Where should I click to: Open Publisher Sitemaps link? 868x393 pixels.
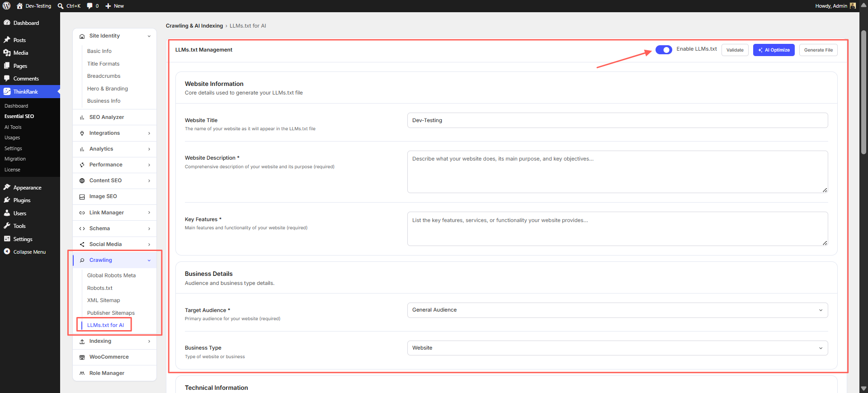[x=111, y=313]
